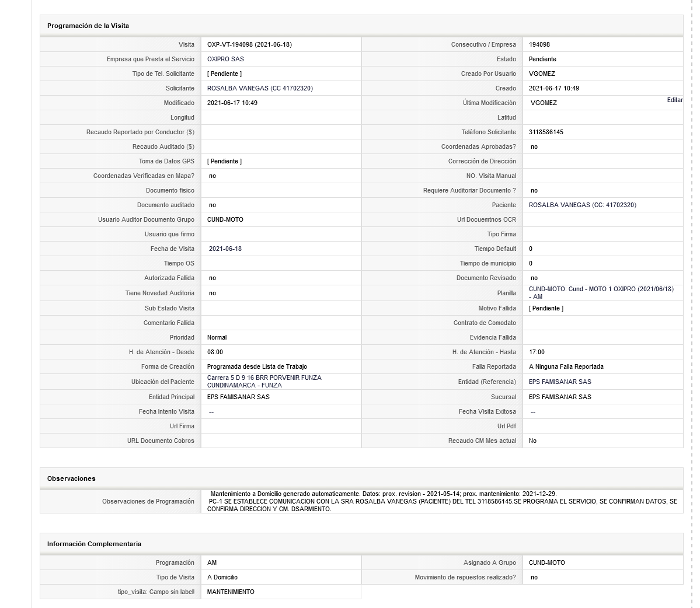Viewport: 700px width, 608px height.
Task: Select tipo_visita value MANTENIMIENTO
Action: click(231, 592)
